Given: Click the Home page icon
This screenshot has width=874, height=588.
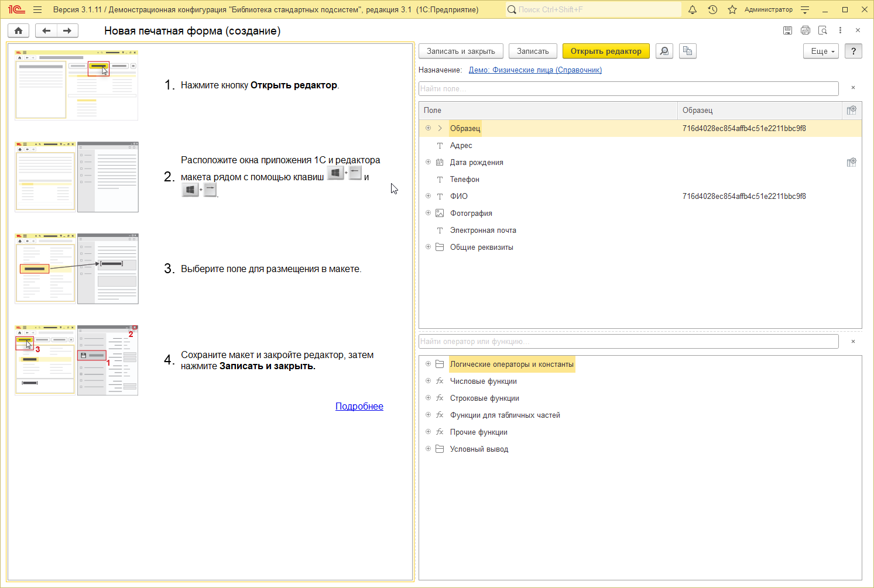Looking at the screenshot, I should pyautogui.click(x=18, y=31).
